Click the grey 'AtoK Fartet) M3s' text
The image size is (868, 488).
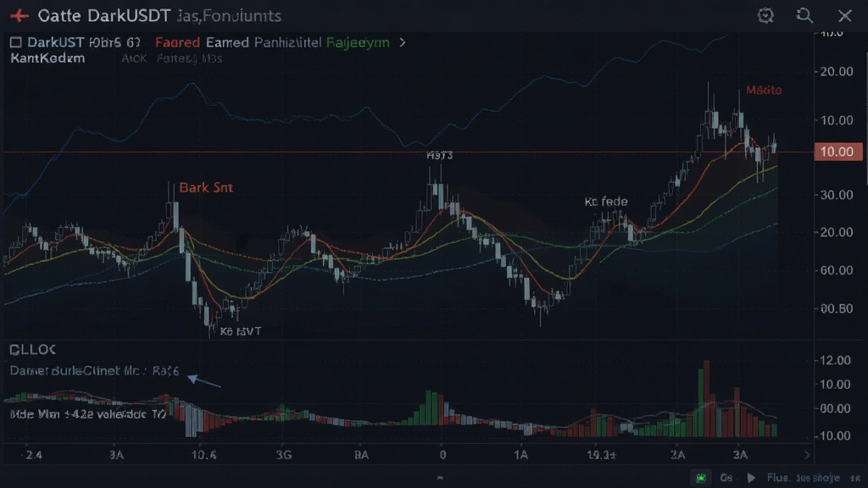pyautogui.click(x=171, y=58)
